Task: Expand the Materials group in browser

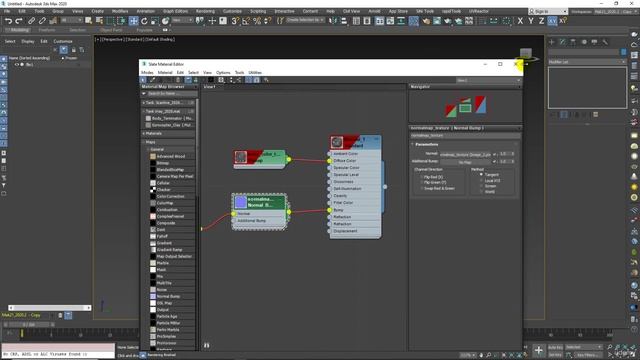Action: 144,133
